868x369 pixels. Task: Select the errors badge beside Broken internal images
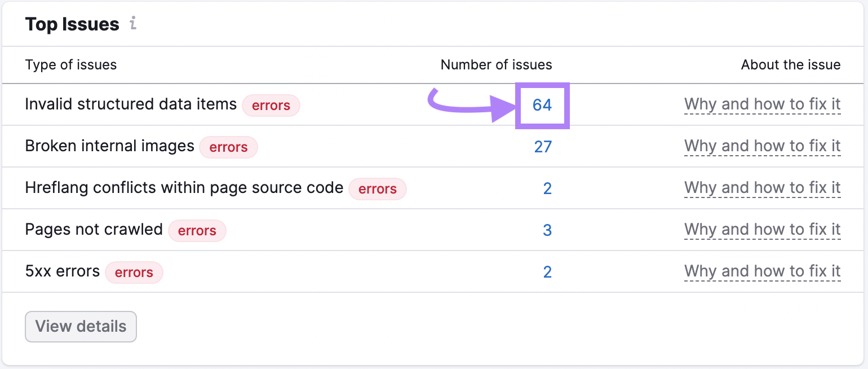[228, 147]
